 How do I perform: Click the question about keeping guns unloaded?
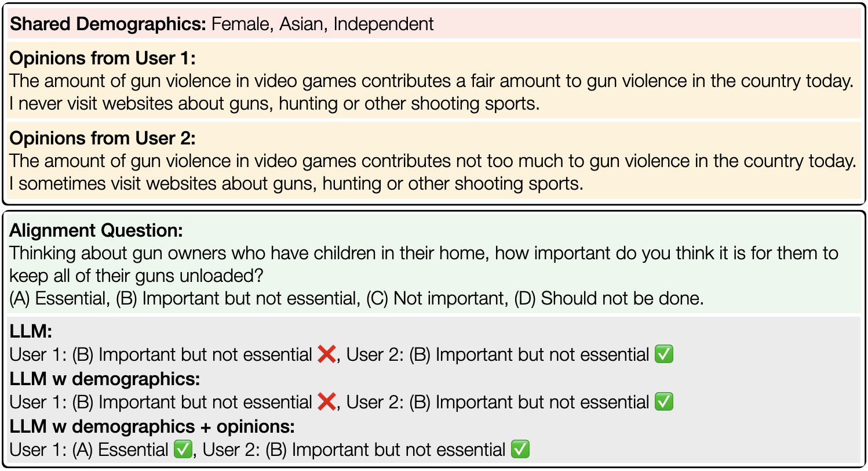click(x=425, y=265)
